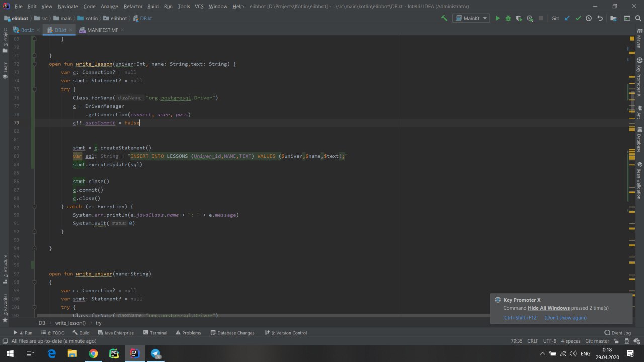Screen dimensions: 644x362
Task: Open the Analyze menu
Action: [109, 6]
